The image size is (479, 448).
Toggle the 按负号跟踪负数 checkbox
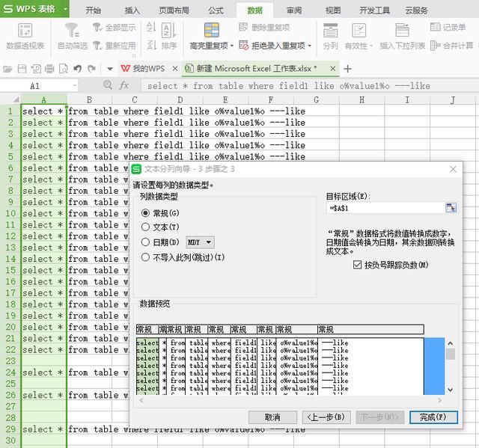point(358,265)
